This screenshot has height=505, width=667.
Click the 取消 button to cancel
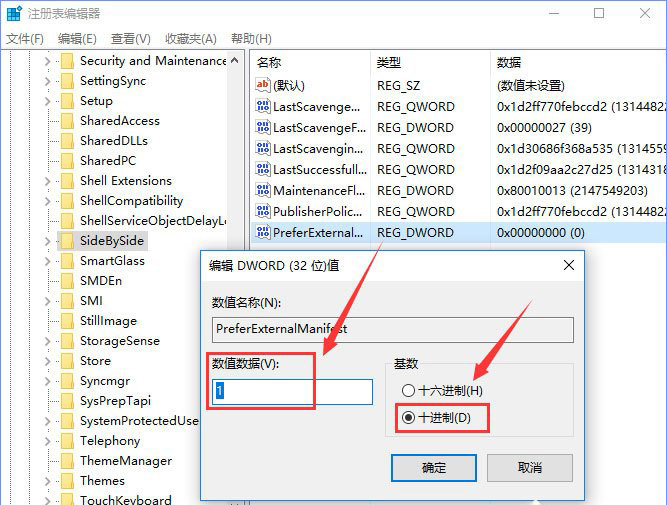tap(529, 467)
